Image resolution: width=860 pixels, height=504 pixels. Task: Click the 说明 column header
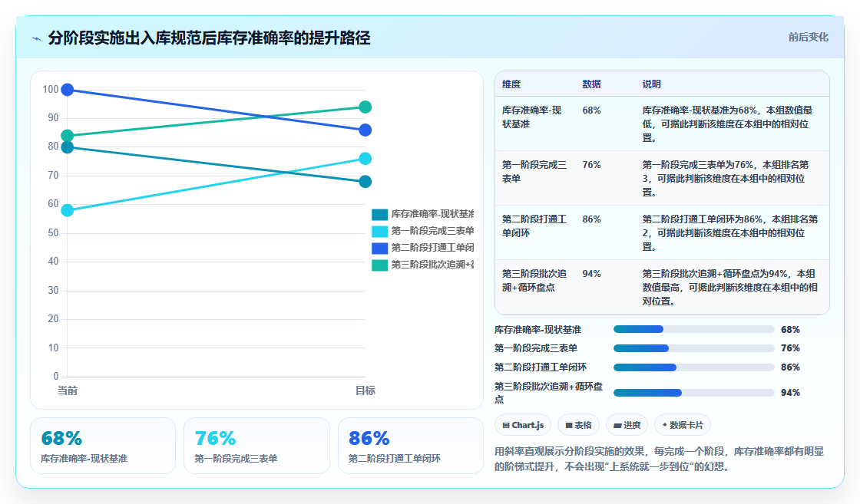652,84
